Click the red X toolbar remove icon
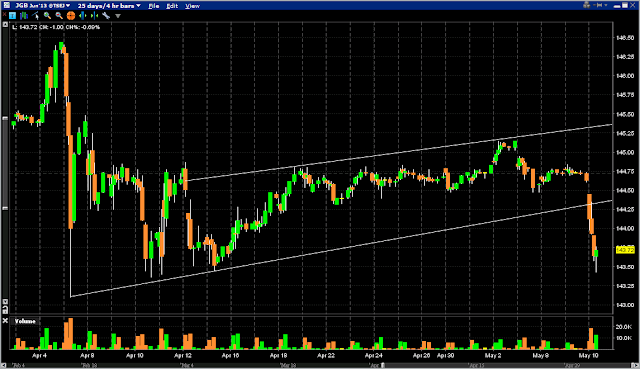 pos(4,14)
